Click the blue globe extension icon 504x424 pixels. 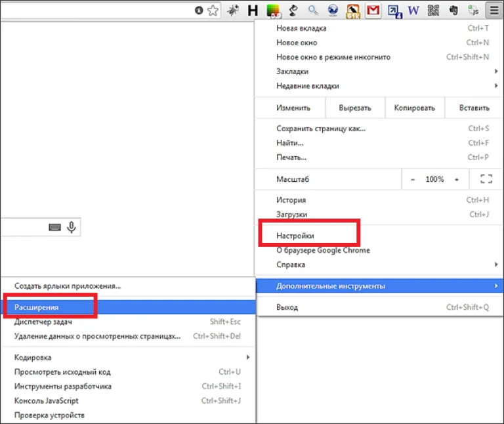click(333, 11)
